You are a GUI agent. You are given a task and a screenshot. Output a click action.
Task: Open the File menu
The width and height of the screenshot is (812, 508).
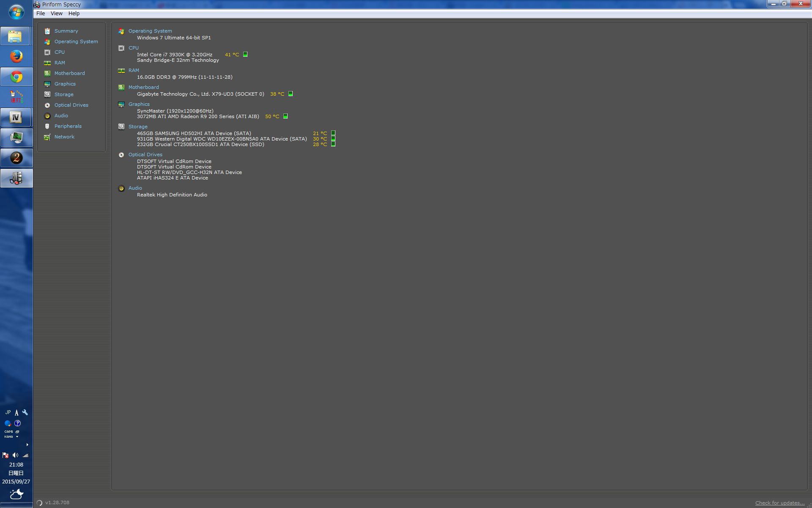[x=41, y=14]
